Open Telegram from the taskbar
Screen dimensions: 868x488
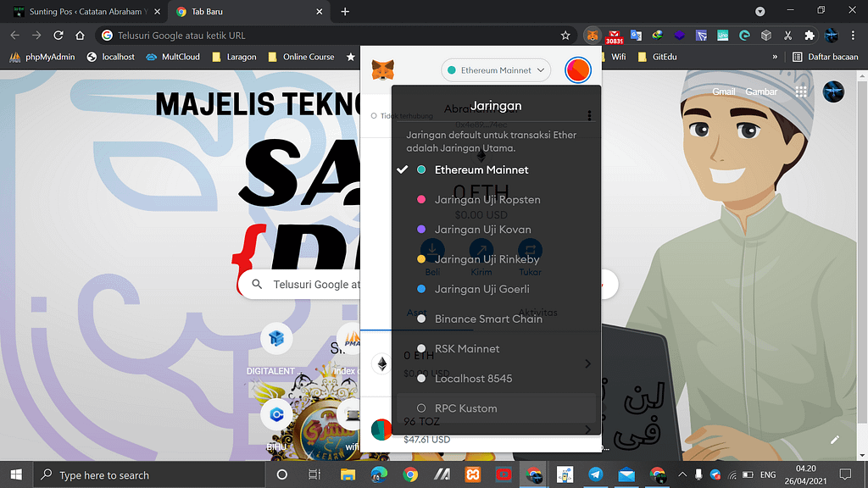click(596, 474)
